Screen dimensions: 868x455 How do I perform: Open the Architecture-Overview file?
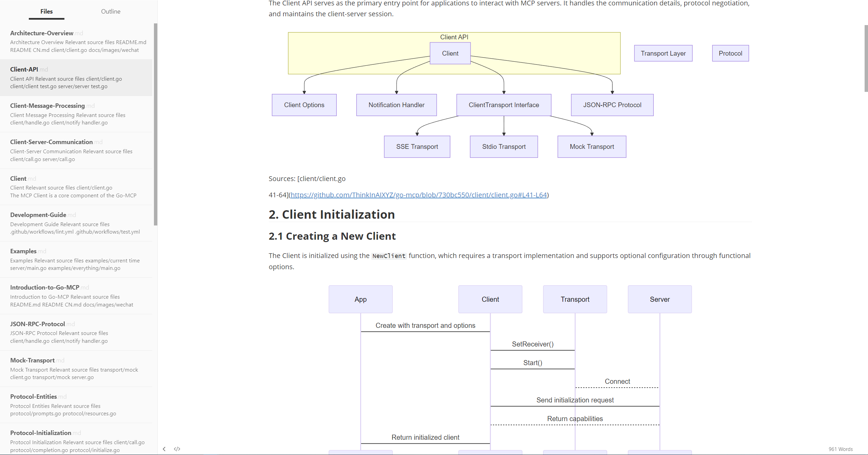click(x=76, y=41)
